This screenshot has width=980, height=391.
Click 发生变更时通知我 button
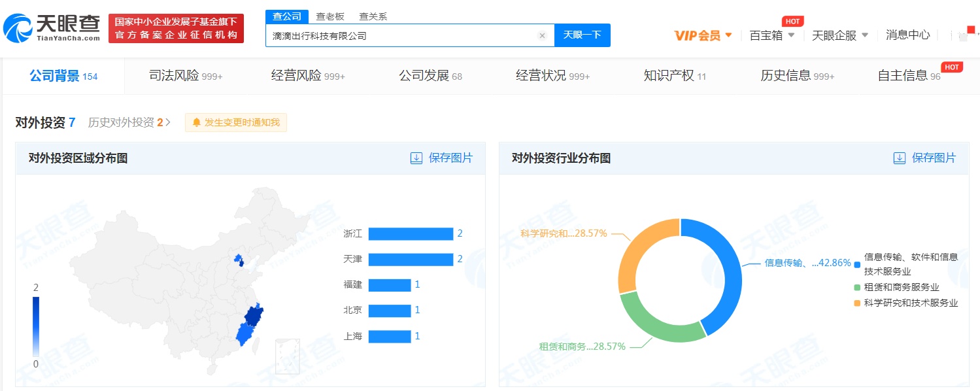[236, 122]
